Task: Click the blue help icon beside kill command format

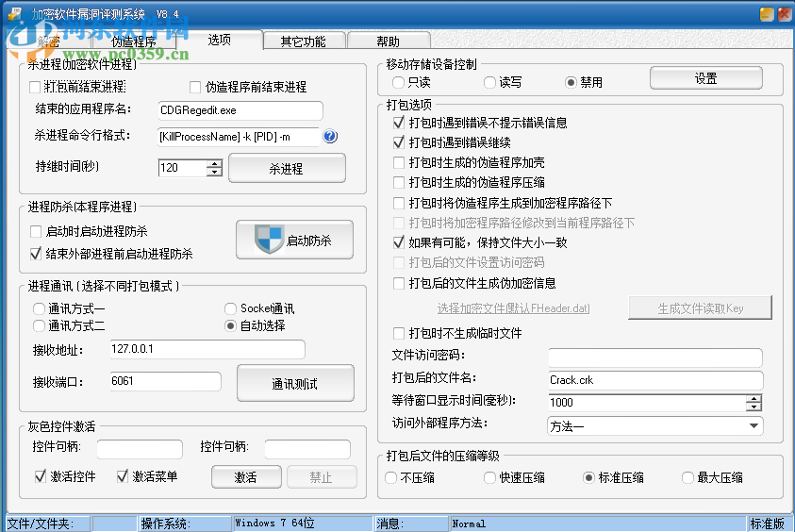Action: [330, 136]
